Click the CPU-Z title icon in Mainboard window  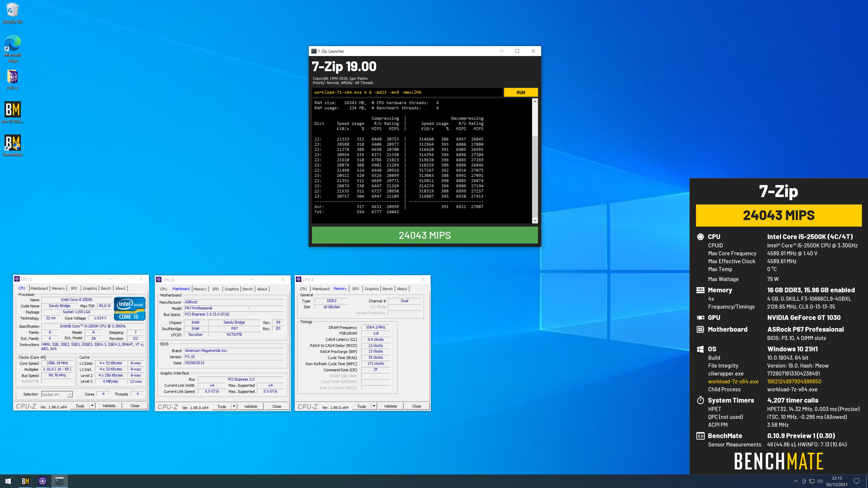coord(159,279)
